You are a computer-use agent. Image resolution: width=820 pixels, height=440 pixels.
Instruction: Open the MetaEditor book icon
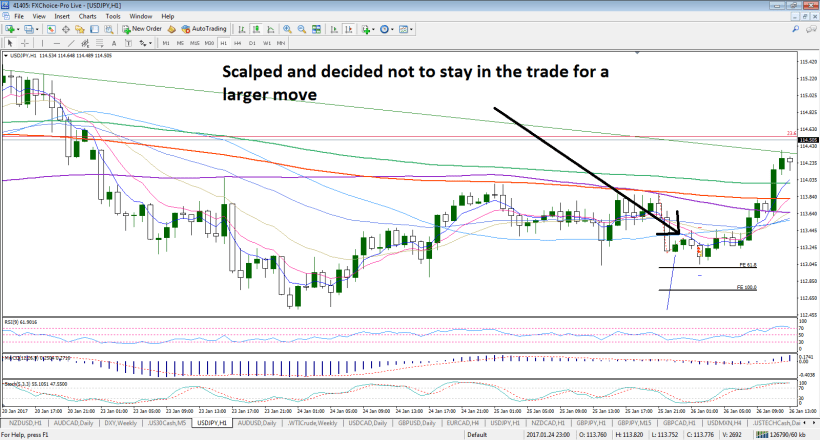[172, 29]
